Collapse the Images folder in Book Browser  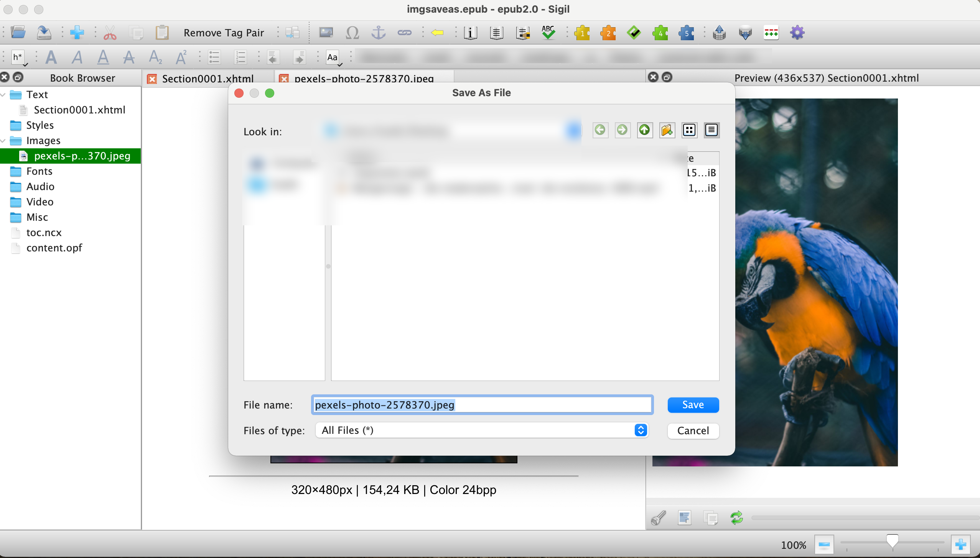point(3,141)
